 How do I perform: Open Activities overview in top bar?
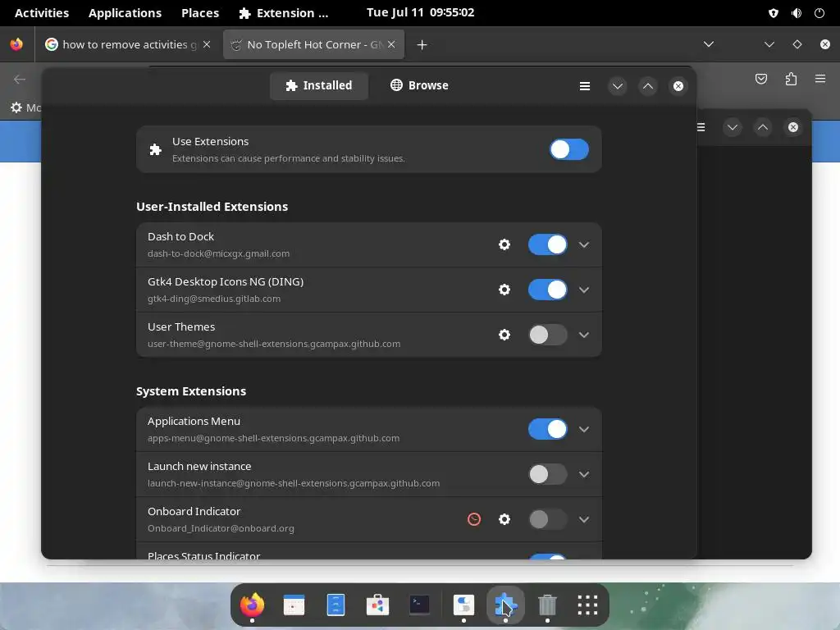pos(42,13)
